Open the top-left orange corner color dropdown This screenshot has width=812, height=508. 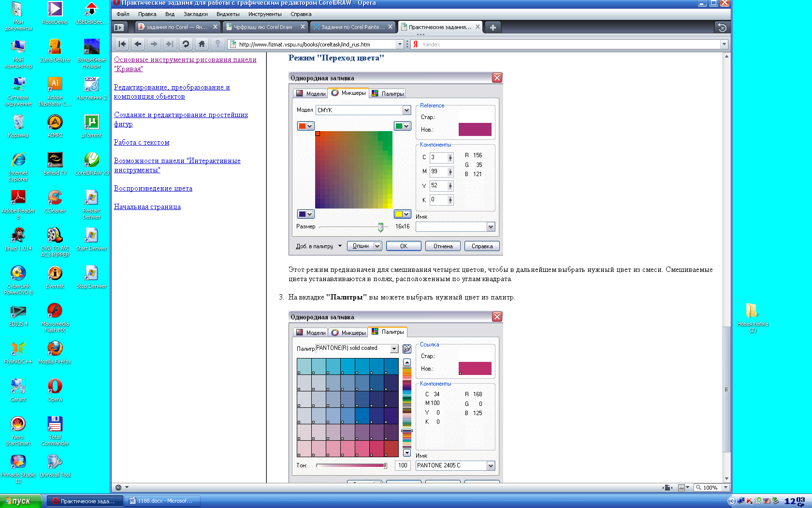(305, 126)
